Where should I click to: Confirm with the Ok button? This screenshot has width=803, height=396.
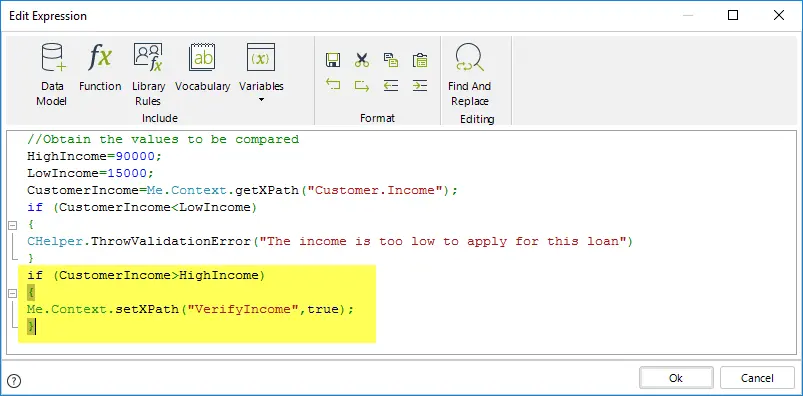[x=676, y=378]
